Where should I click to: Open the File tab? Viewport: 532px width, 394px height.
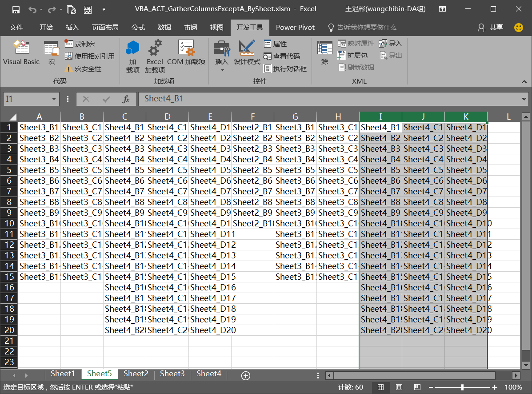click(16, 28)
